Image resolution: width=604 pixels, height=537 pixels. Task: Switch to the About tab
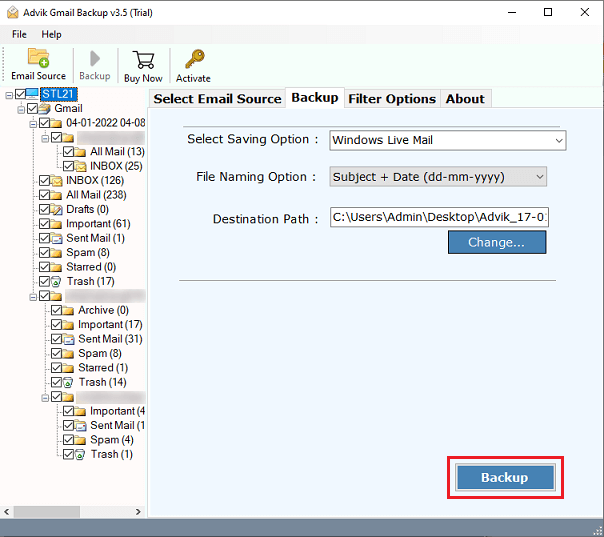465,99
